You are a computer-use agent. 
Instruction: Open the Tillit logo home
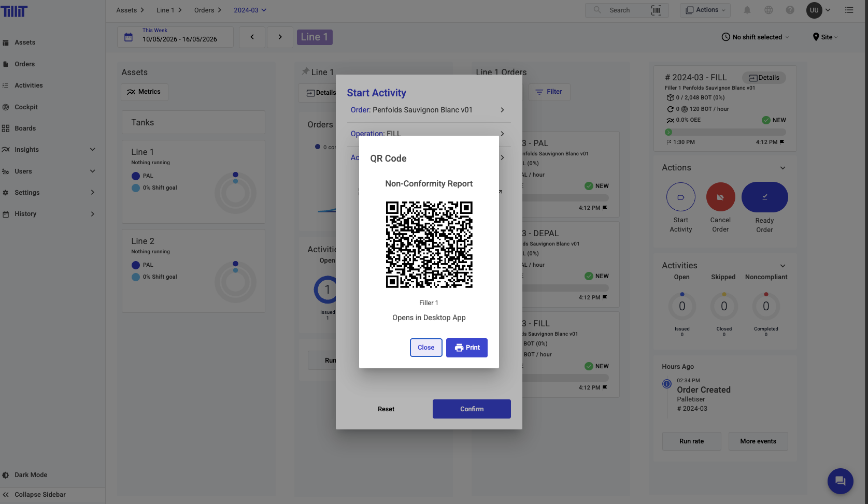(x=14, y=11)
